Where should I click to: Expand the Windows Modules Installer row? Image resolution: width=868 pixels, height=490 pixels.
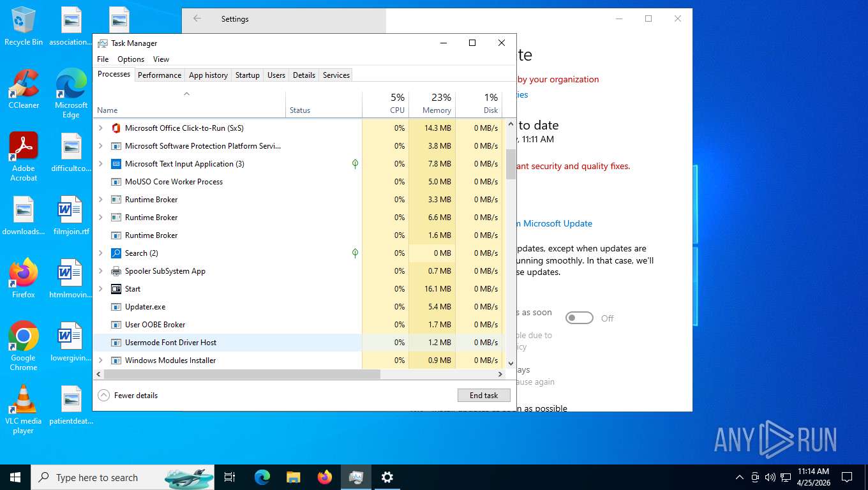click(100, 360)
